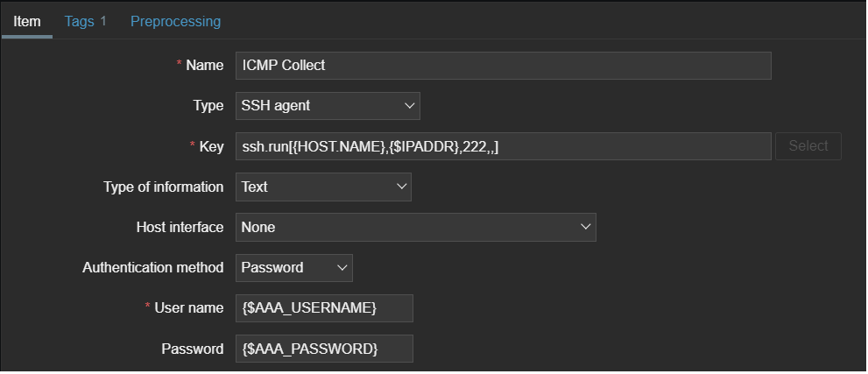Click the User name field with {$AAA_USERNAME}
868x374 pixels.
[324, 308]
